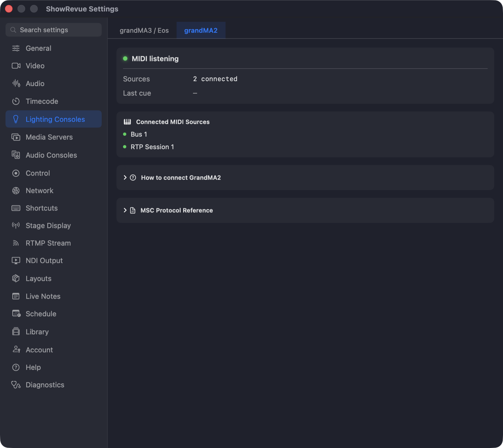The height and width of the screenshot is (448, 503).
Task: Open Network settings
Action: click(54, 191)
